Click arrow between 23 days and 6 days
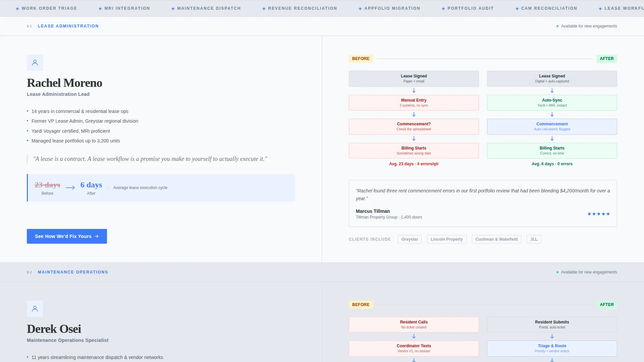 [x=70, y=188]
